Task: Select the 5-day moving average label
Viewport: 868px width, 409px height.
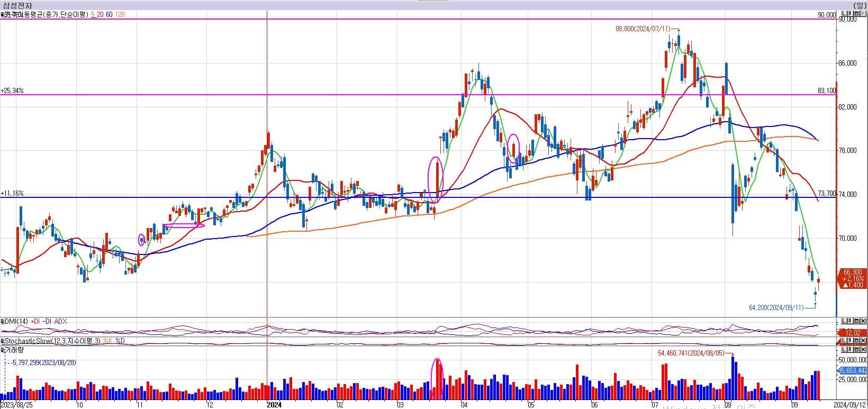Action: click(x=93, y=15)
